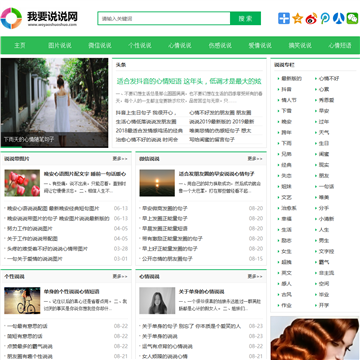Open article 适合发朋友圈的早安说说心情句子
The height and width of the screenshot is (360, 360).
pyautogui.click(x=217, y=174)
